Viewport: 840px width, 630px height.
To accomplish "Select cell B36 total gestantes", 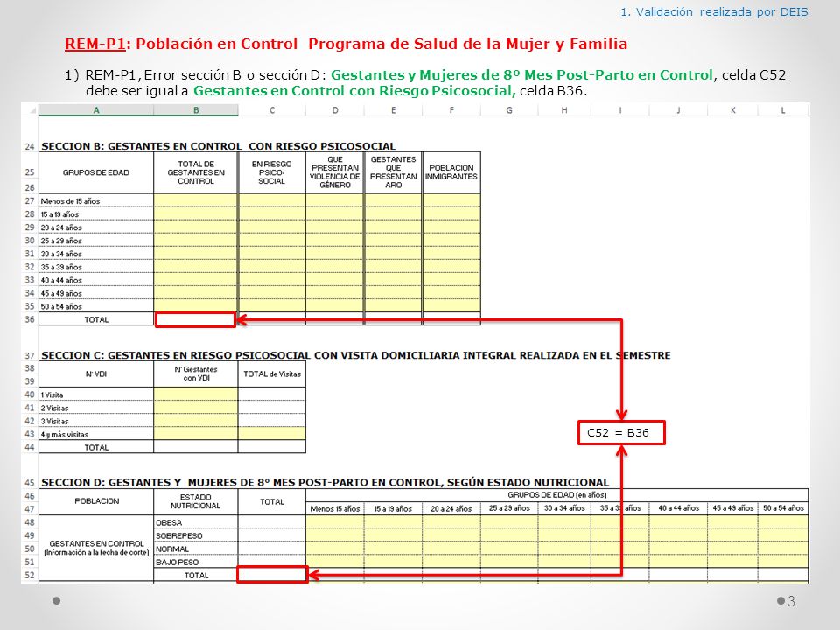I will [x=195, y=320].
